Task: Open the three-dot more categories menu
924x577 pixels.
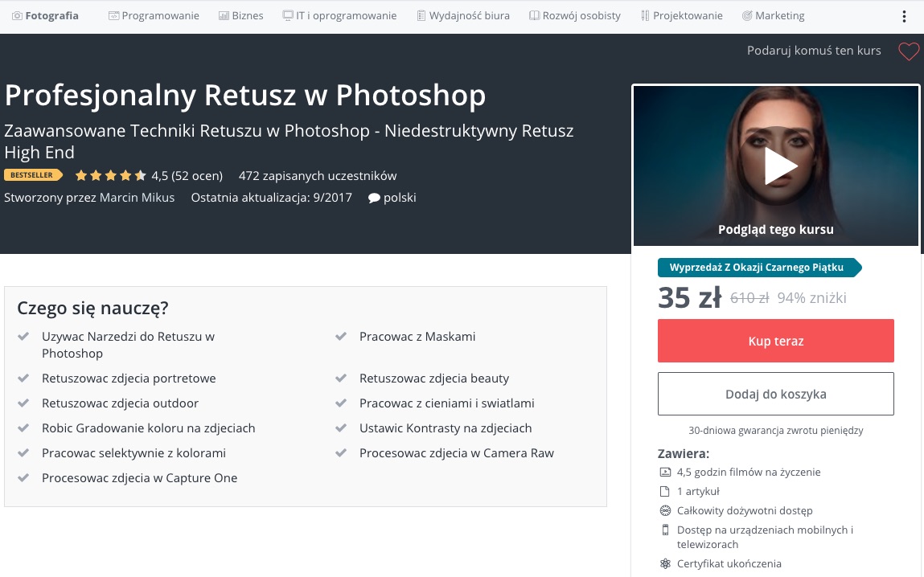Action: [x=904, y=17]
